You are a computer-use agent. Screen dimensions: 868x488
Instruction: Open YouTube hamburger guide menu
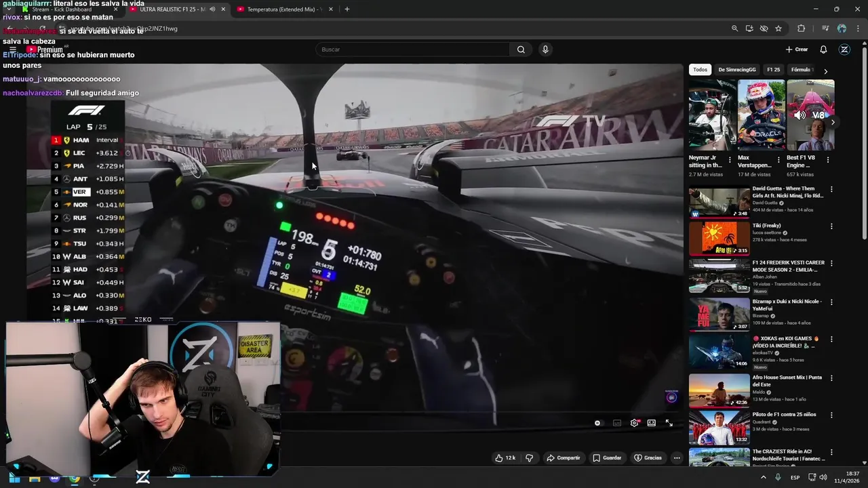coord(12,49)
